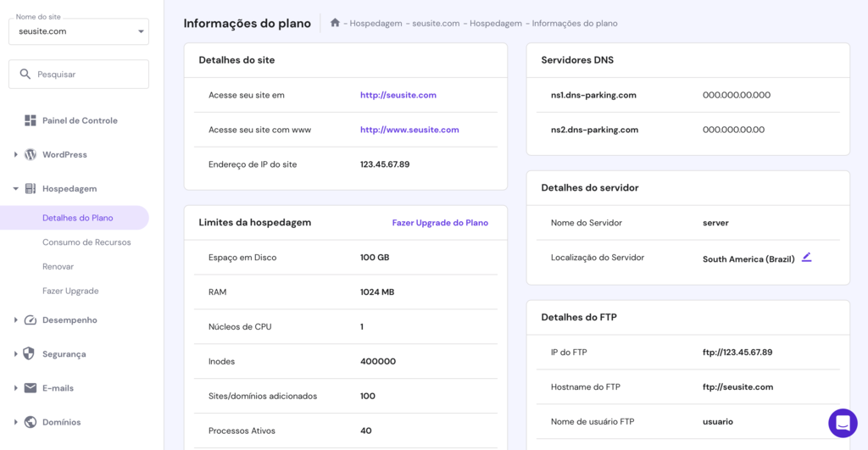Click the home icon in the breadcrumb
This screenshot has height=450, width=868.
point(334,23)
